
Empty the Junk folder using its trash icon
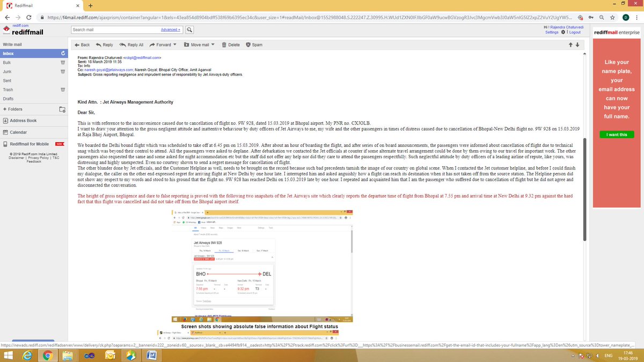point(63,71)
